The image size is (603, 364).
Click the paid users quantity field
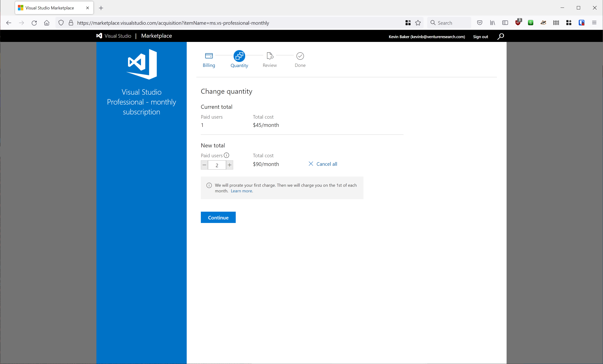point(217,165)
